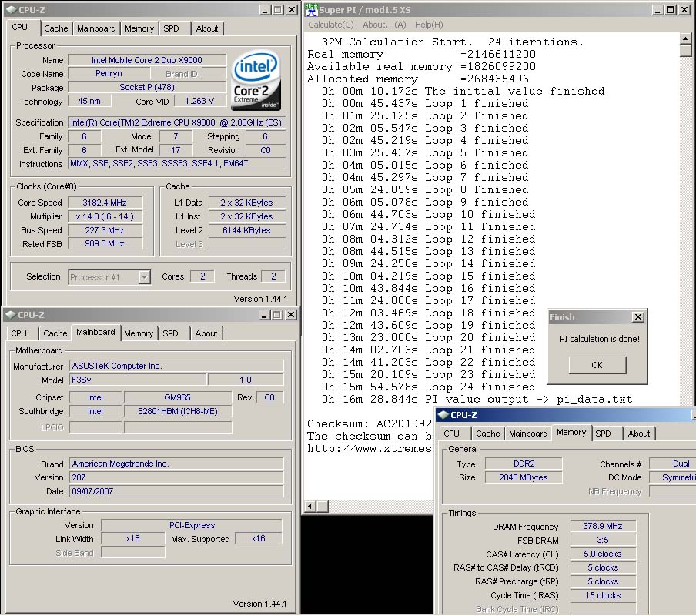Image resolution: width=696 pixels, height=616 pixels.
Task: Click the Loop 24 finished line
Action: (429, 387)
